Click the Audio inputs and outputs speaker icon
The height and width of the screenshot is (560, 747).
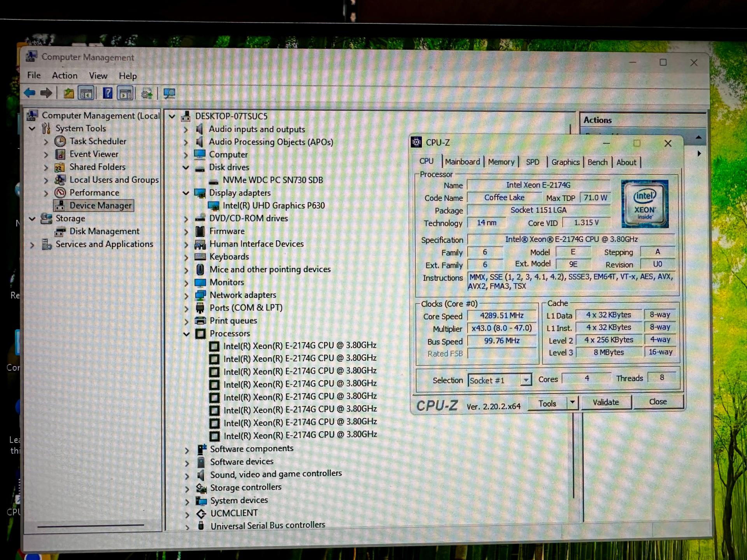(200, 129)
